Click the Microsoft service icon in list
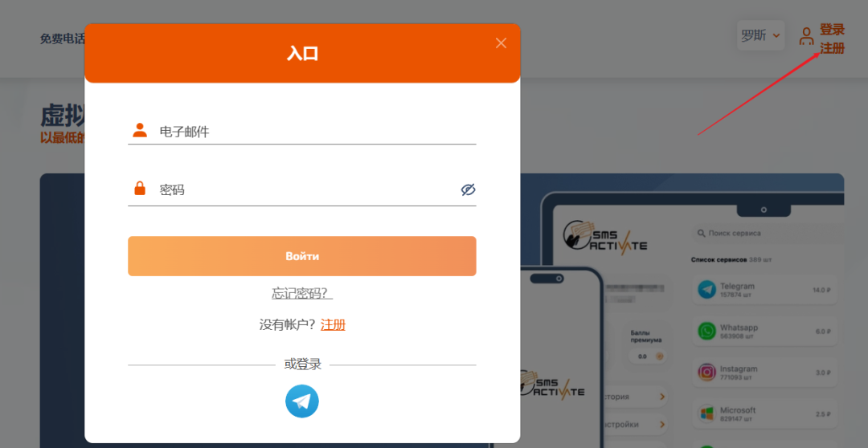 pyautogui.click(x=707, y=413)
